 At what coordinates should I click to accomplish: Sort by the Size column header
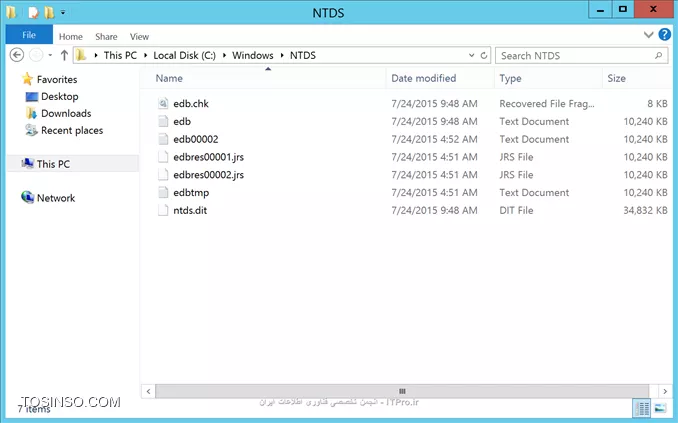click(617, 78)
